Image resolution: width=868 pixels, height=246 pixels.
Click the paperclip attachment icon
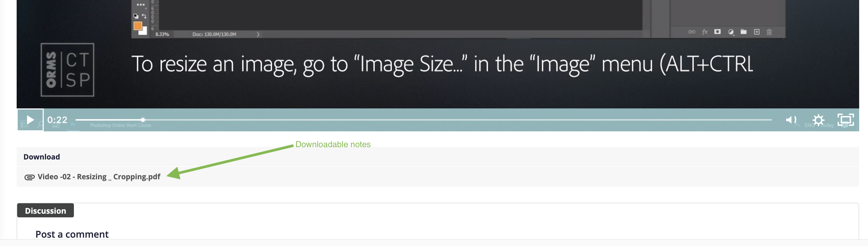29,177
